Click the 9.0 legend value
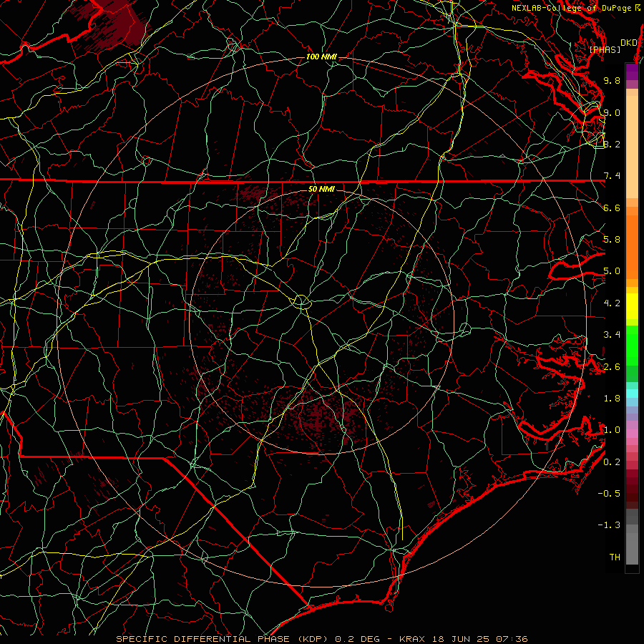Viewport: 644px width, 644px height. pos(612,112)
